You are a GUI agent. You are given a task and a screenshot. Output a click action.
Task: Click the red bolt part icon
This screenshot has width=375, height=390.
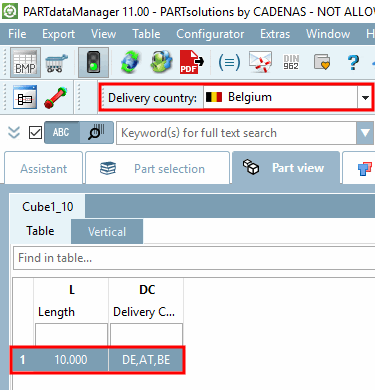point(56,98)
